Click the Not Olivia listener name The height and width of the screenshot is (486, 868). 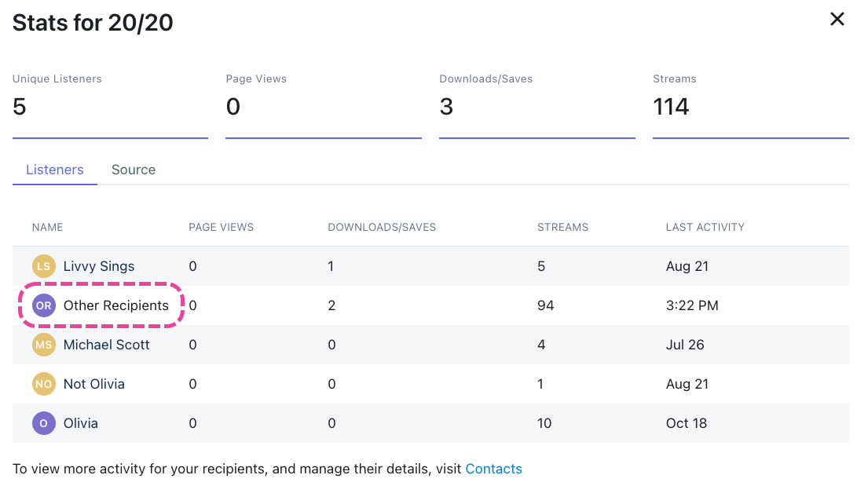tap(94, 384)
